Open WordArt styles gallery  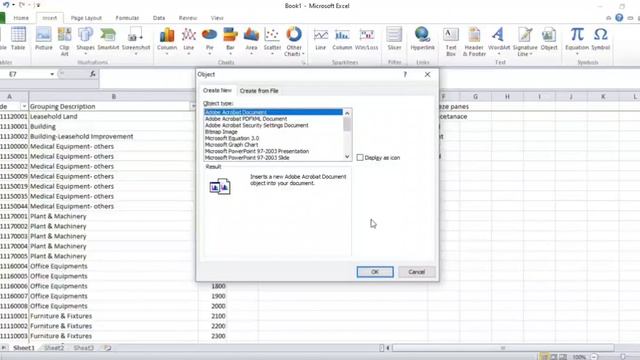pyautogui.click(x=499, y=41)
